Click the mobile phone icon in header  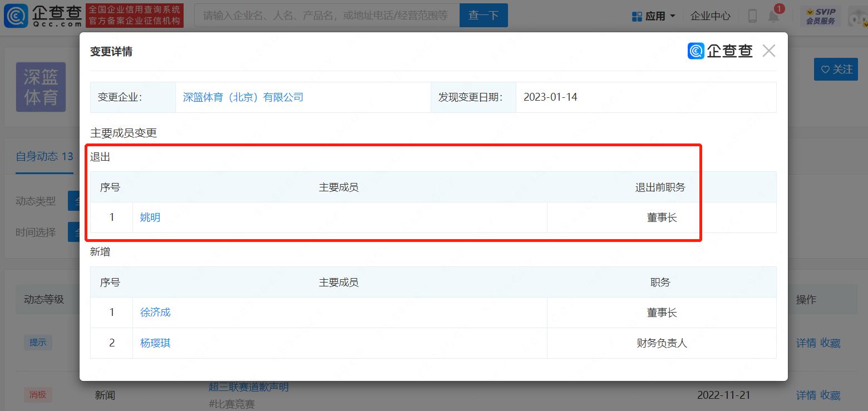click(752, 16)
